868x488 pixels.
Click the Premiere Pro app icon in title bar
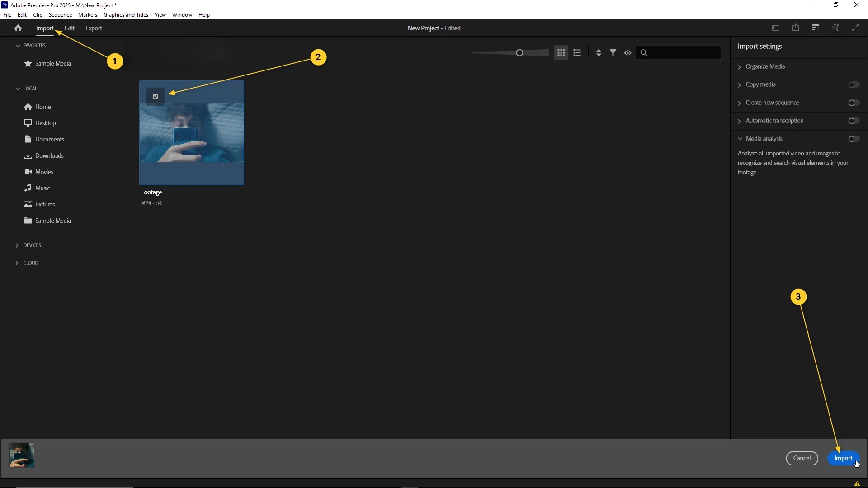click(x=5, y=5)
